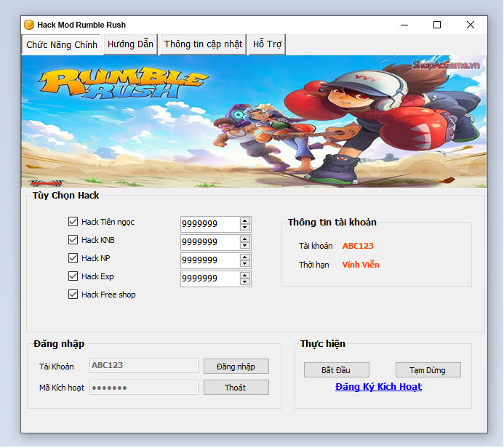The image size is (504, 448).
Task: Open the Hướng Dẫn tab
Action: [x=130, y=44]
